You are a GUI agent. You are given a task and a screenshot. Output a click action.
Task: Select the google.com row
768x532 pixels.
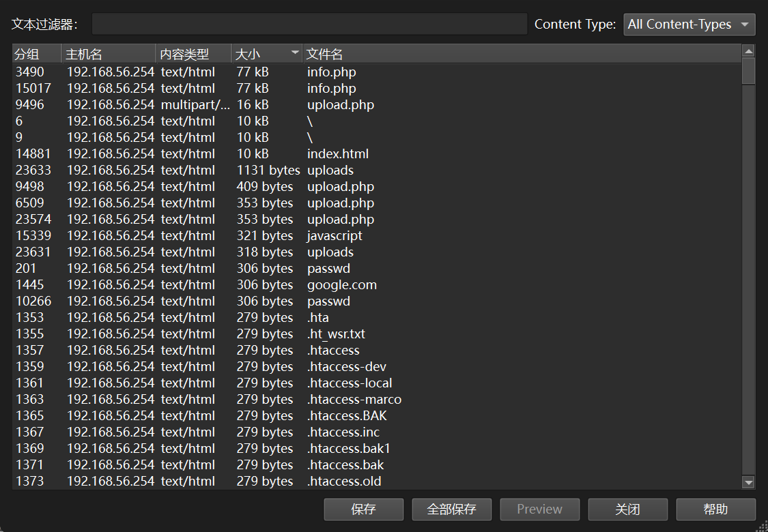(x=377, y=285)
